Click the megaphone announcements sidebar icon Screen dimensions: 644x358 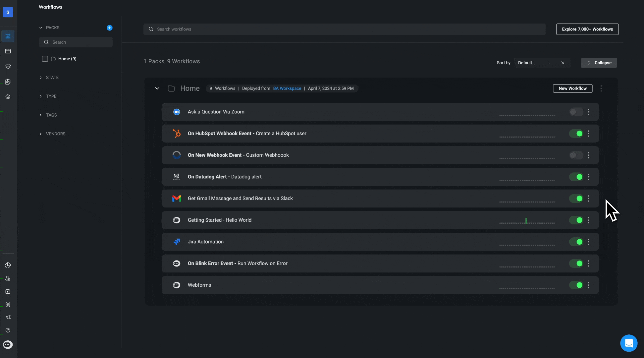tap(8, 317)
